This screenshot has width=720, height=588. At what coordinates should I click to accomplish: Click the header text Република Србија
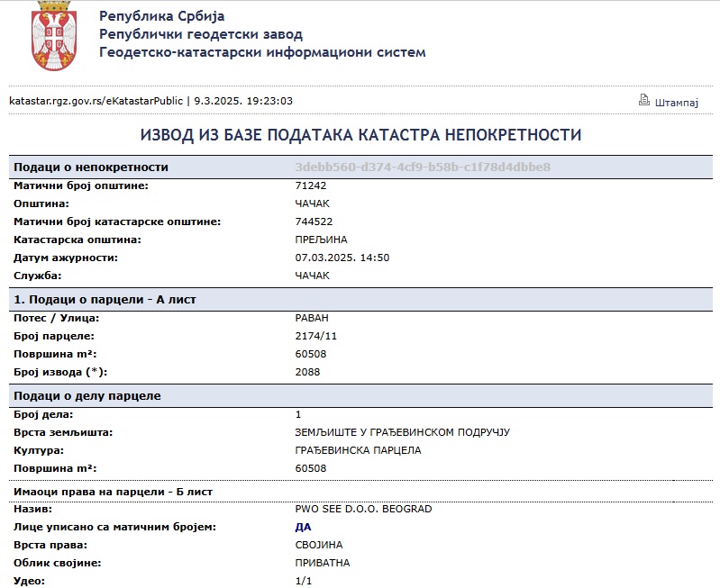point(161,16)
